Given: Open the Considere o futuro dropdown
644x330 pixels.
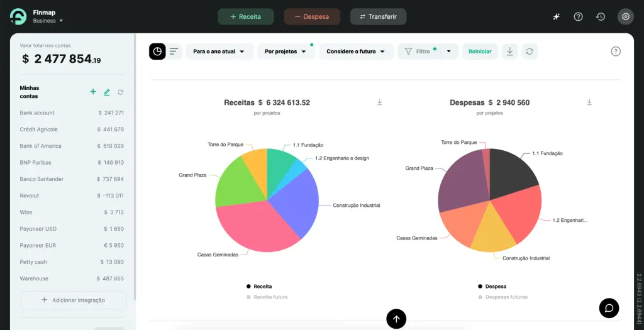Looking at the screenshot, I should tap(356, 52).
